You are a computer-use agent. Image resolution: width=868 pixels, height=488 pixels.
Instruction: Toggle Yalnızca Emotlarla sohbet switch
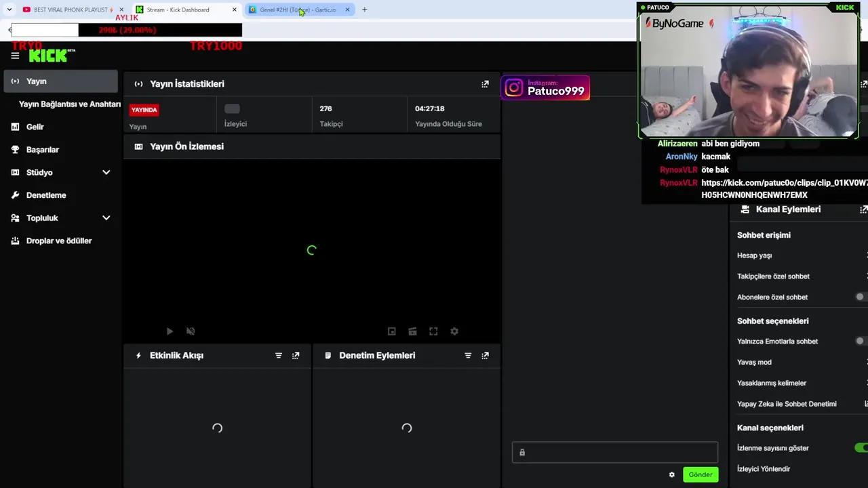pyautogui.click(x=861, y=341)
